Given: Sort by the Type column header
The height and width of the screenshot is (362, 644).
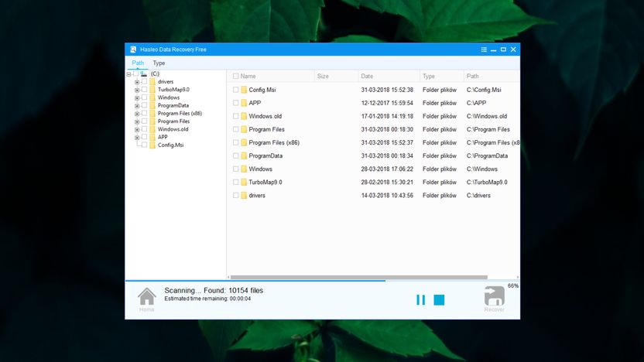Looking at the screenshot, I should (x=441, y=77).
